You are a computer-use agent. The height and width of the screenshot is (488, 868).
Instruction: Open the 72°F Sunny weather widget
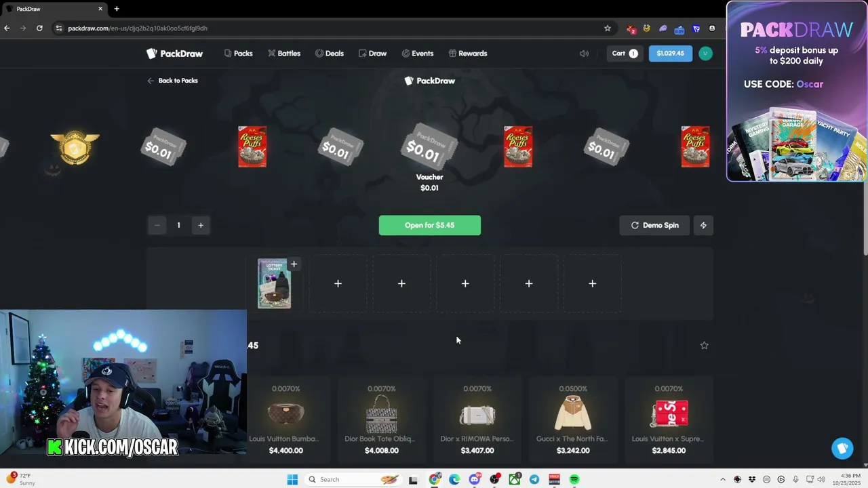tap(20, 479)
